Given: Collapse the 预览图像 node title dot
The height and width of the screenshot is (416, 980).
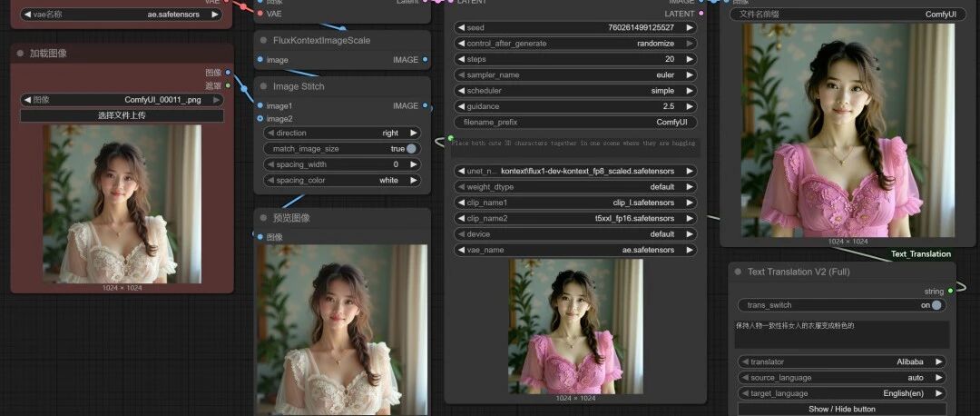Looking at the screenshot, I should coord(263,218).
